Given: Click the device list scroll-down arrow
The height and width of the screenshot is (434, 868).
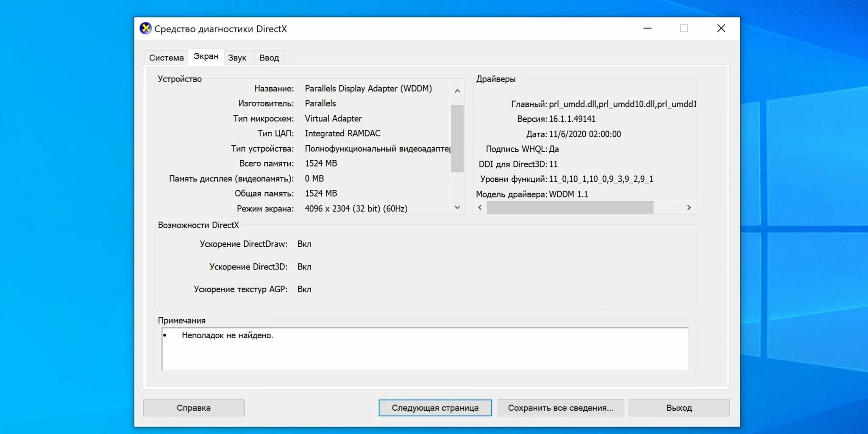Looking at the screenshot, I should coord(457,207).
